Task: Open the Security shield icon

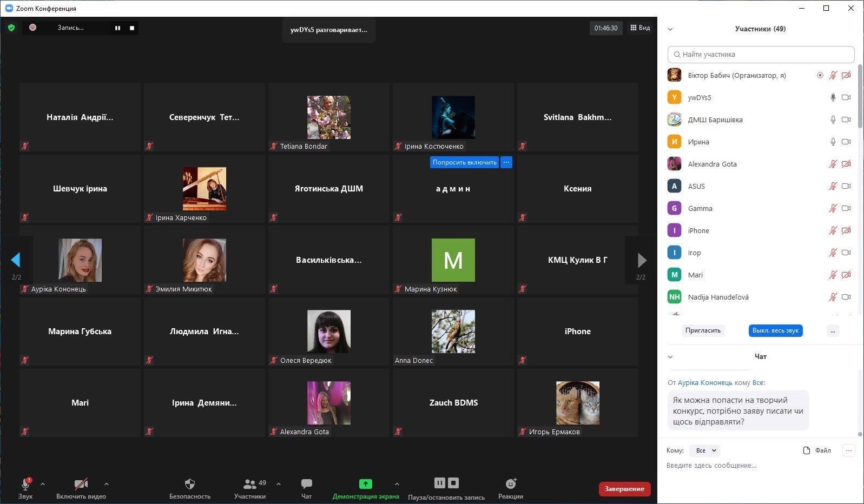Action: coord(189,483)
